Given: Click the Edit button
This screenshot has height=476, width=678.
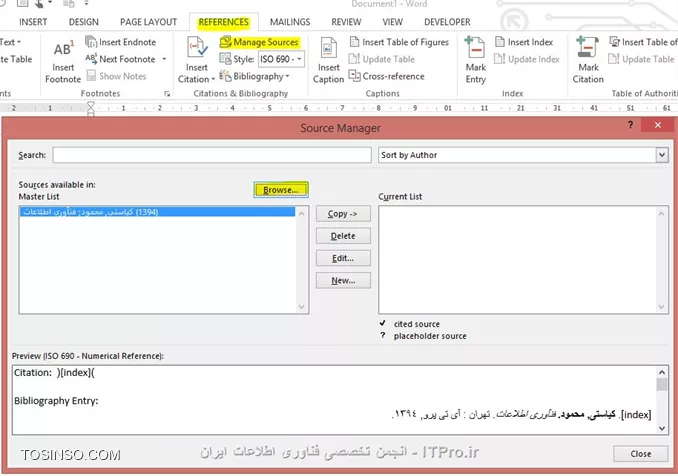Looking at the screenshot, I should coord(343,258).
